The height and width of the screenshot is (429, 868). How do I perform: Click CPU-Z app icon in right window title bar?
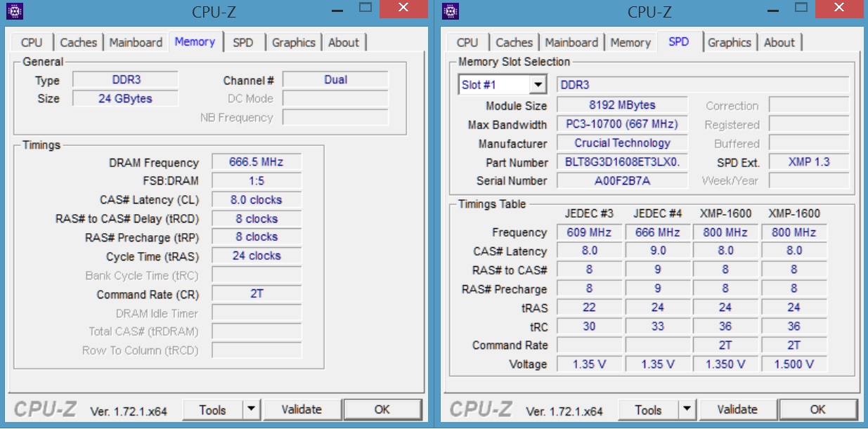pyautogui.click(x=451, y=11)
